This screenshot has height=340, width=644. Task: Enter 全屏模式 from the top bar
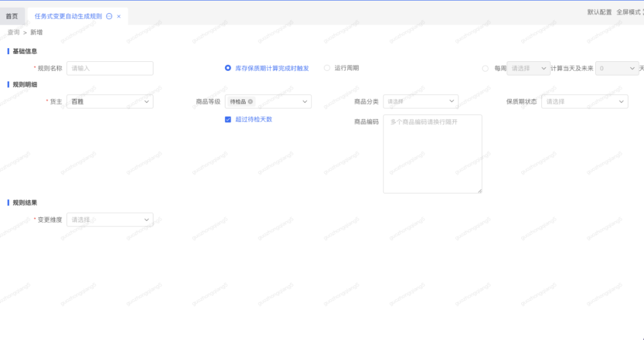tap(628, 13)
